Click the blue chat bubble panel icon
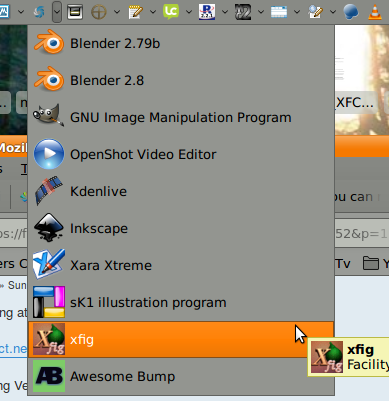Image resolution: width=389 pixels, height=401 pixels. [x=351, y=12]
